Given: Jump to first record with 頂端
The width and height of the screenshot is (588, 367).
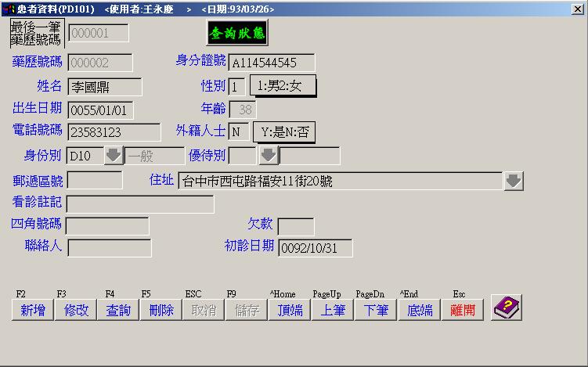Looking at the screenshot, I should click(290, 310).
